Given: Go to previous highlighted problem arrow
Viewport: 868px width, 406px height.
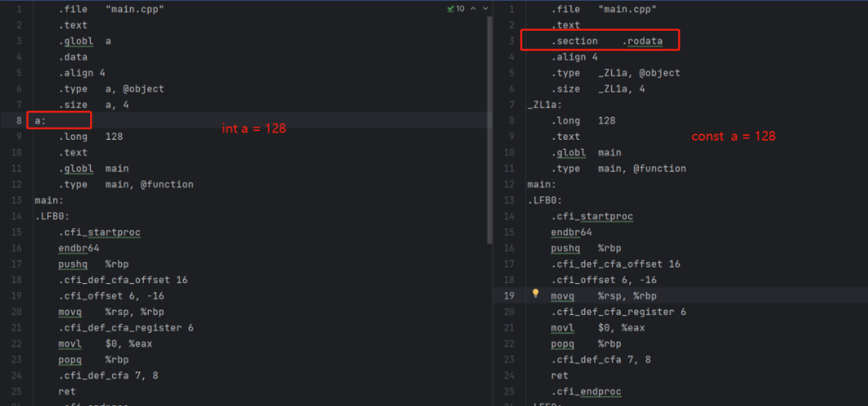Looking at the screenshot, I should (475, 8).
